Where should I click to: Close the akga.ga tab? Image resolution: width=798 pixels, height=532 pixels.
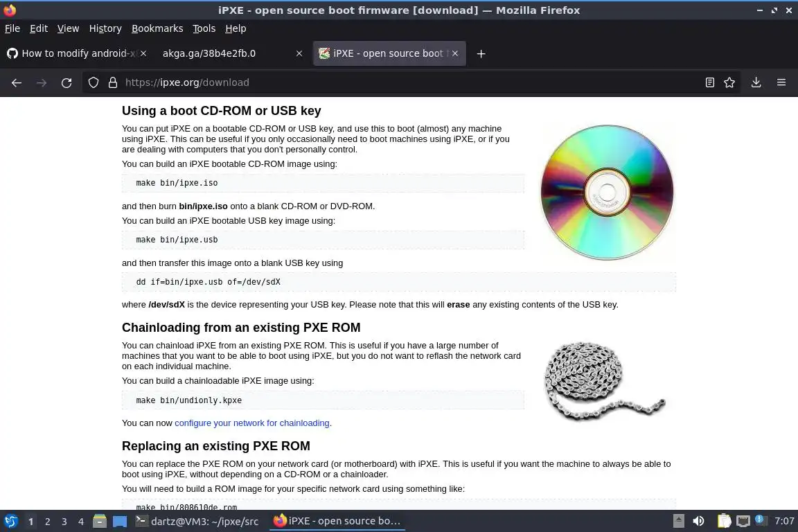pos(299,53)
